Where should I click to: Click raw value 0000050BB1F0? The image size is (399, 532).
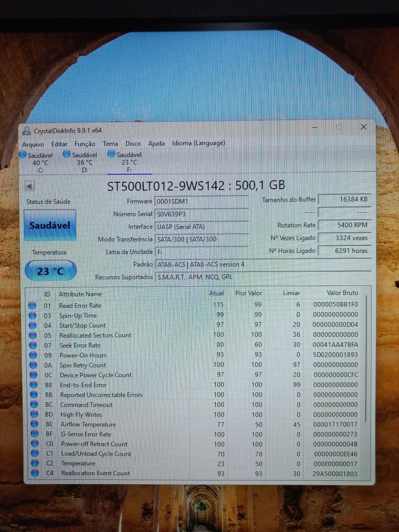coord(335,304)
